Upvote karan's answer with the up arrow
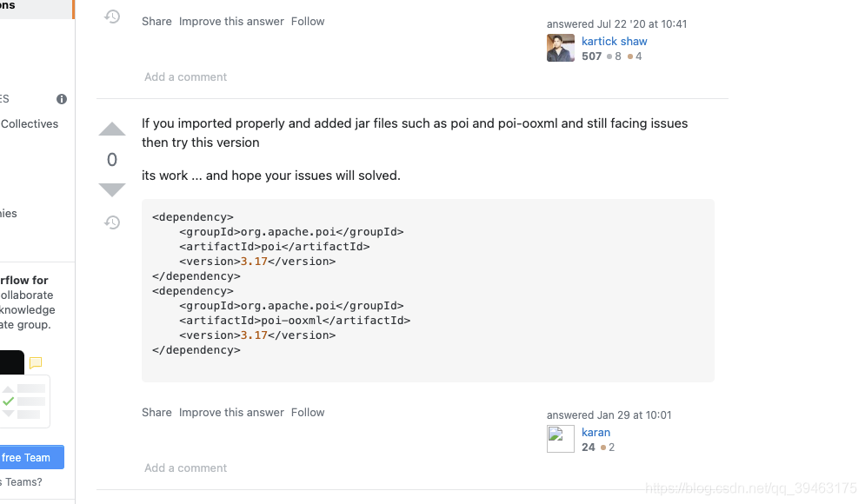 point(112,129)
